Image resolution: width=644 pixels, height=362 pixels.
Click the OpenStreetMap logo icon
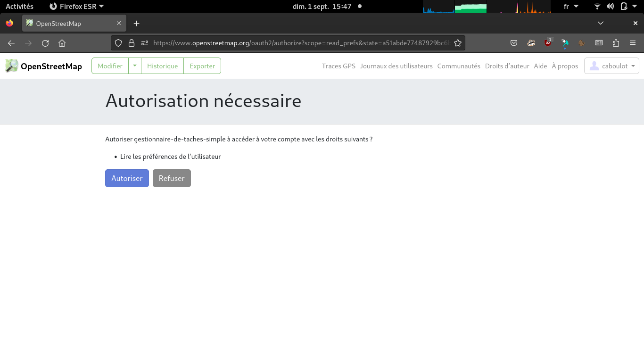coord(12,66)
